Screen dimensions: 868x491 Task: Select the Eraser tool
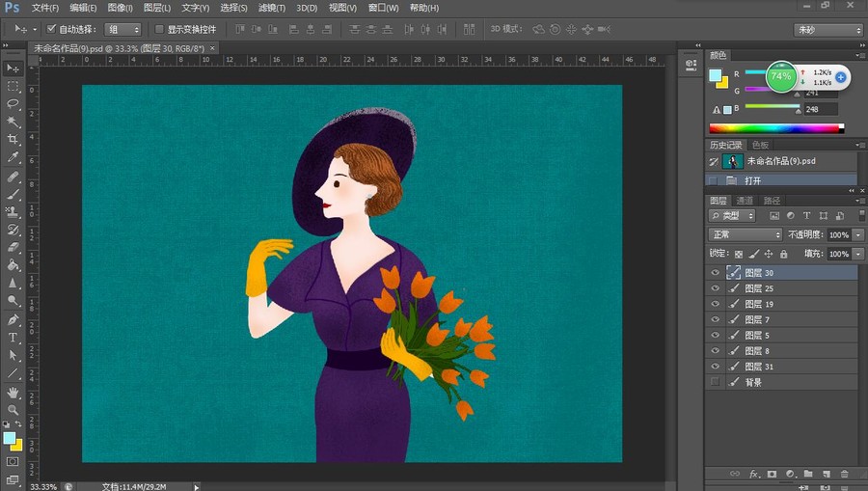click(13, 248)
